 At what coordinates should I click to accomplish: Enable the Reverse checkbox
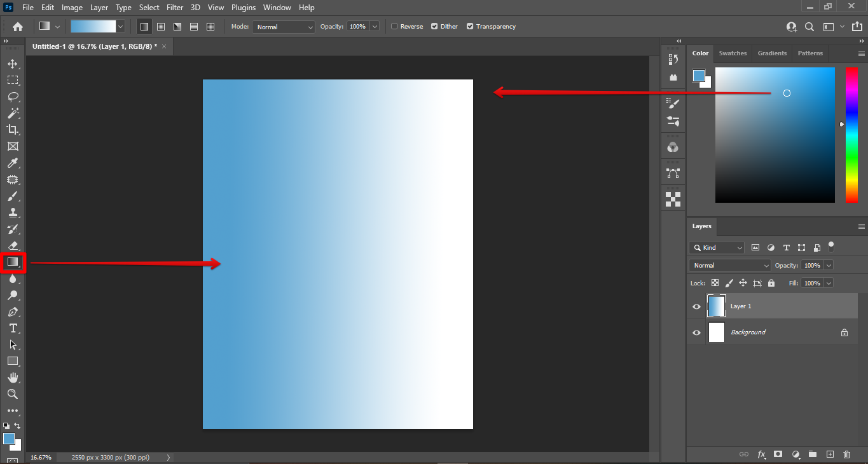(x=394, y=27)
